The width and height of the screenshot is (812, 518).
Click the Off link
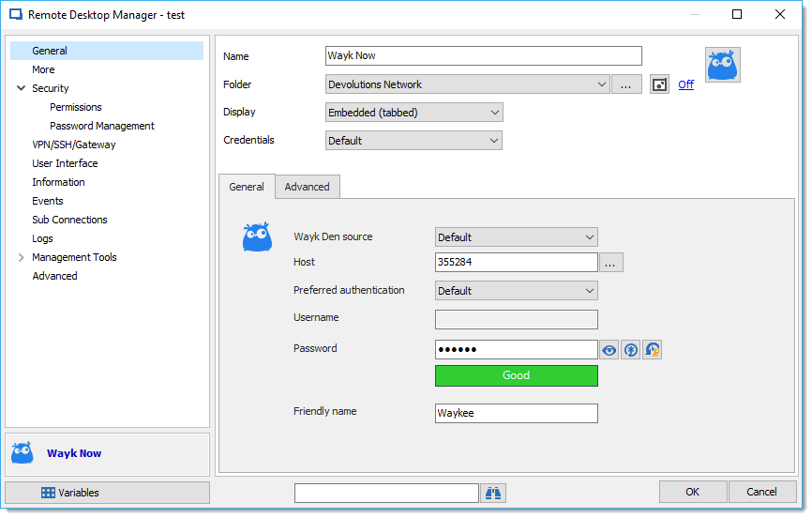(685, 84)
